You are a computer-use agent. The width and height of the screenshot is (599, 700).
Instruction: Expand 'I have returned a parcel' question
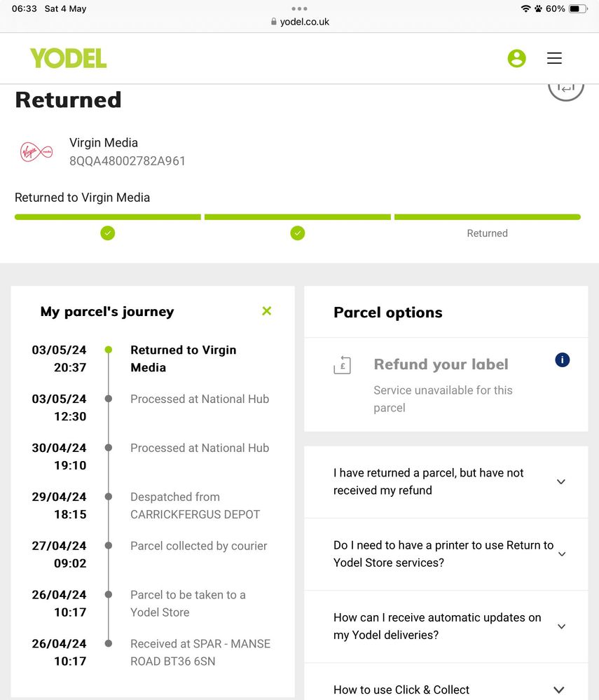(x=446, y=481)
